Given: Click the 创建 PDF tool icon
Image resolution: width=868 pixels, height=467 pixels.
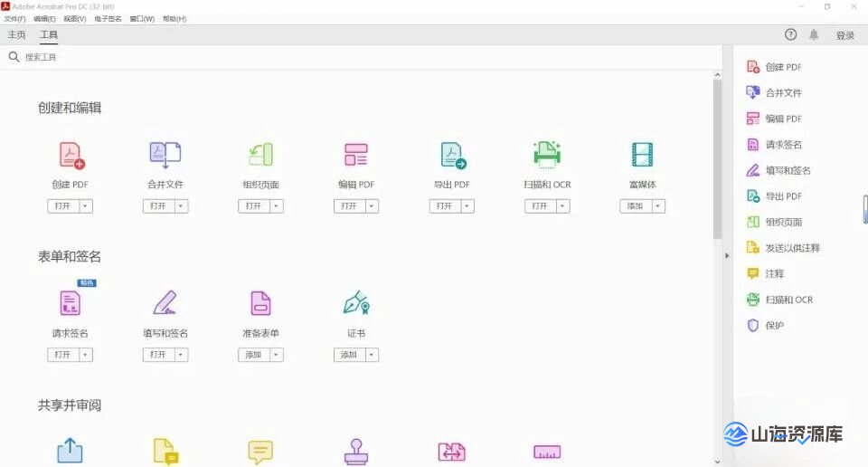Looking at the screenshot, I should click(x=71, y=155).
